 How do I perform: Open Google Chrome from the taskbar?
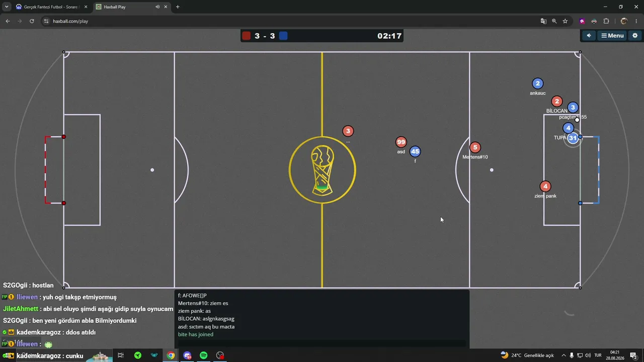tap(171, 355)
